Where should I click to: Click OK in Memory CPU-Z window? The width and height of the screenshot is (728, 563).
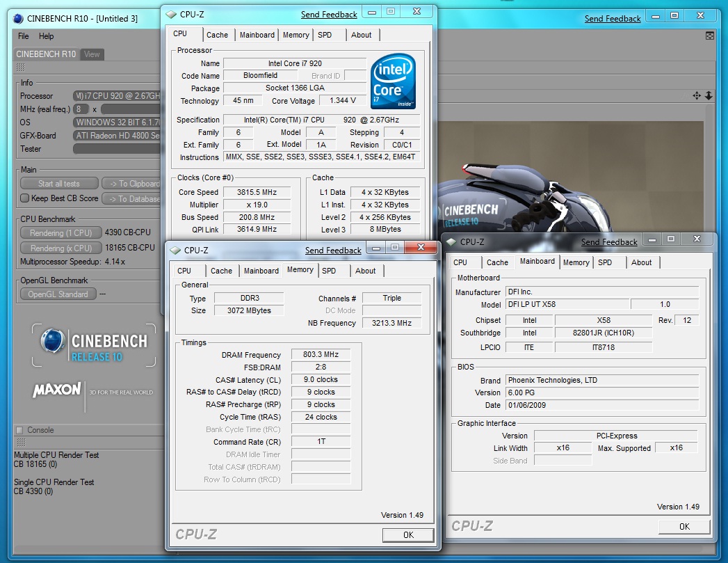pyautogui.click(x=408, y=535)
